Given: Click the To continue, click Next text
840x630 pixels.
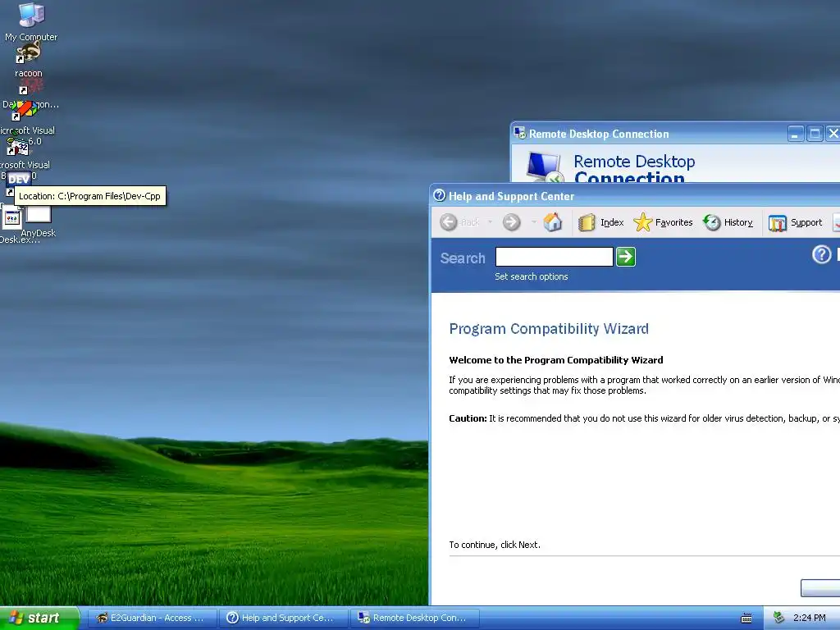Looking at the screenshot, I should (x=495, y=545).
